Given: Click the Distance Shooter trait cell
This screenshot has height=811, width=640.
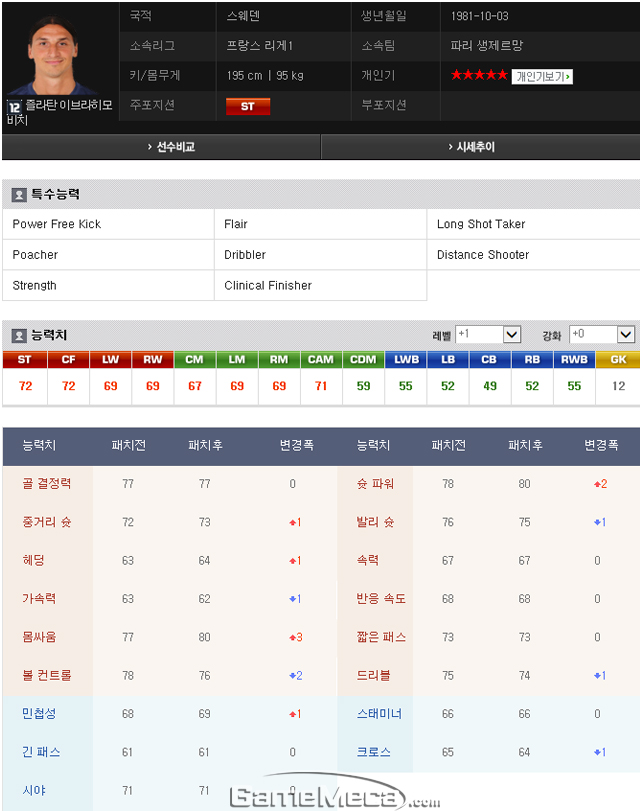Looking at the screenshot, I should [533, 254].
